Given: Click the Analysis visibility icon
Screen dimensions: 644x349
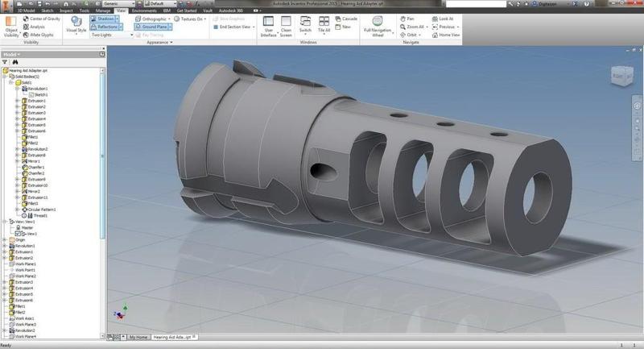Looking at the screenshot, I should [26, 27].
